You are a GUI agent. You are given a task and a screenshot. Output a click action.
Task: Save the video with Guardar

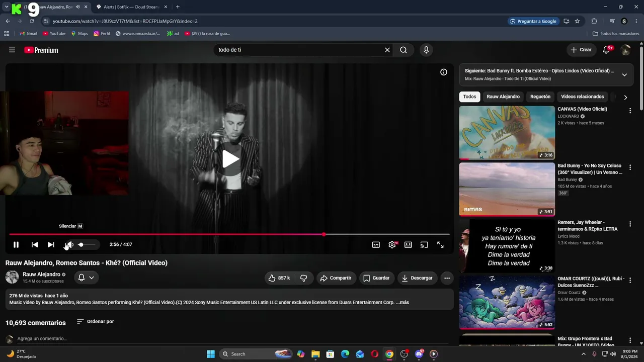tap(376, 278)
